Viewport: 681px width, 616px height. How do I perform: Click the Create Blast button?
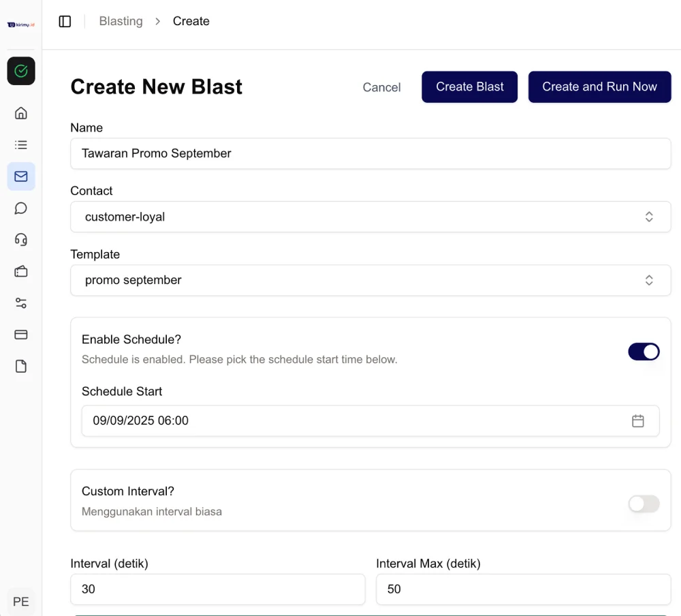tap(469, 87)
